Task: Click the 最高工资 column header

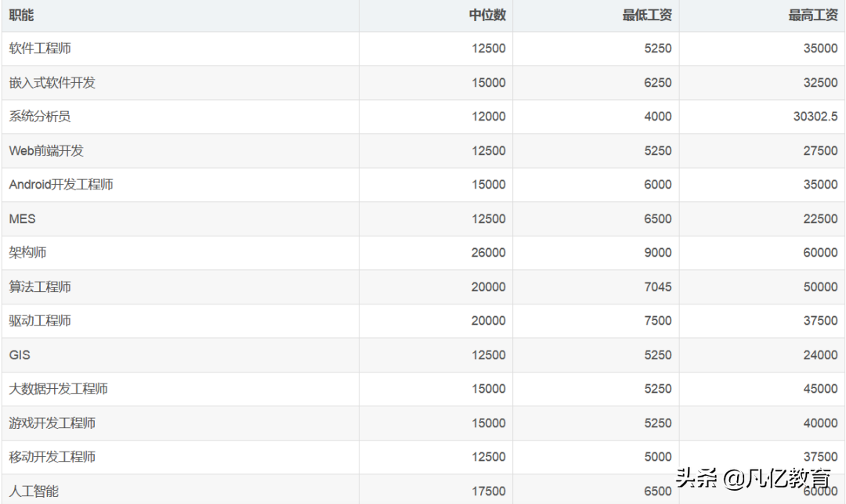Action: coord(812,14)
